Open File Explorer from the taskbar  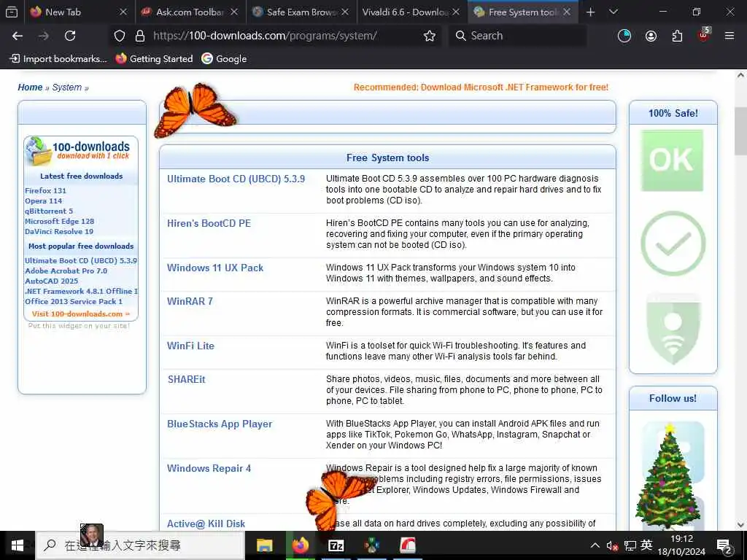click(264, 545)
